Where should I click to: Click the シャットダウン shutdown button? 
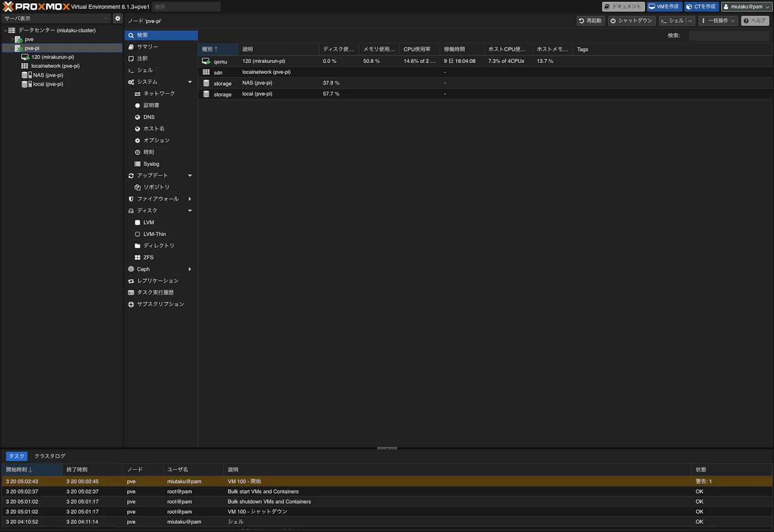click(631, 20)
